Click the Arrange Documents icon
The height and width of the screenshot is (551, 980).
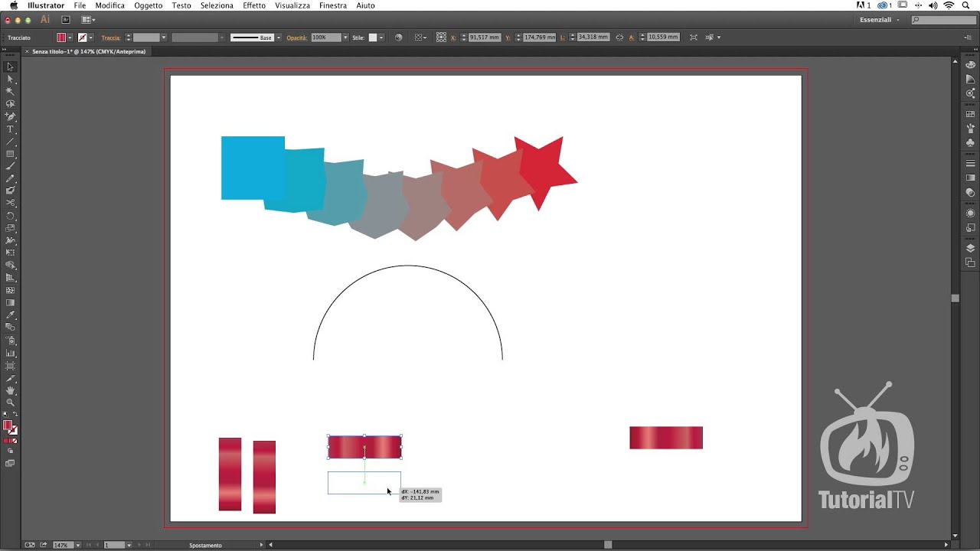pos(87,19)
